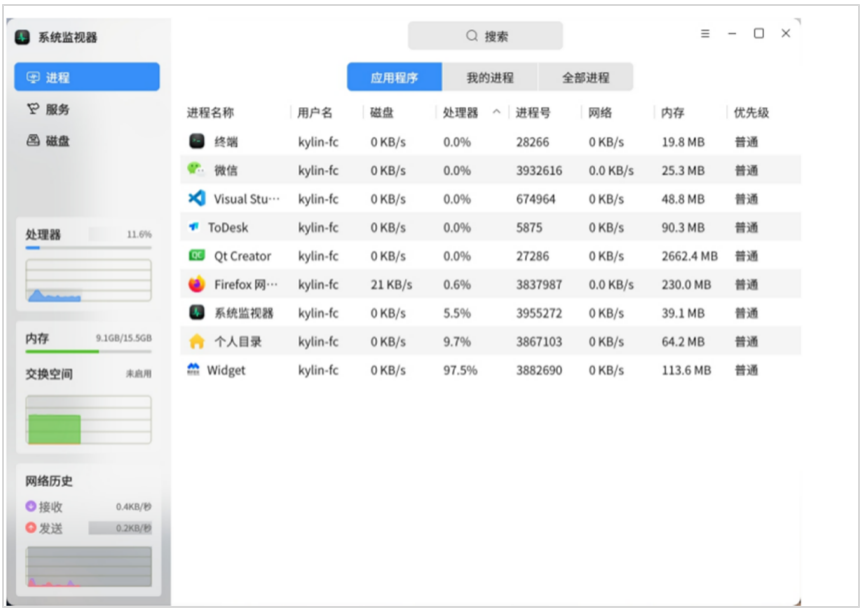
Task: Select the ToDesk process icon
Action: point(194,227)
